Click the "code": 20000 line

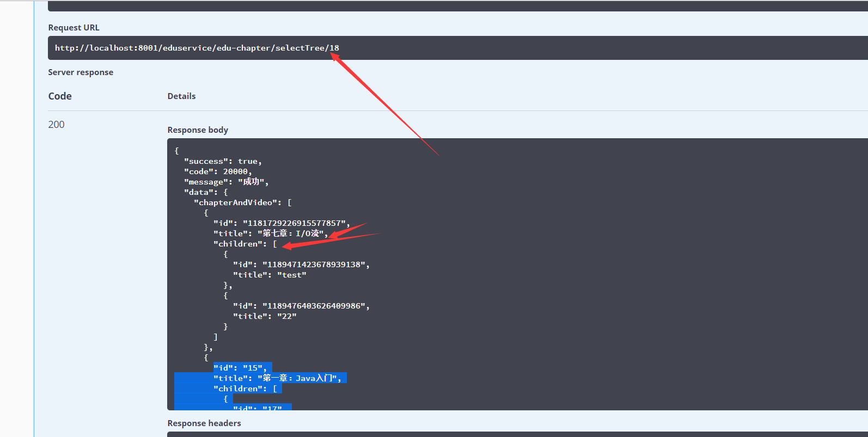pyautogui.click(x=218, y=172)
